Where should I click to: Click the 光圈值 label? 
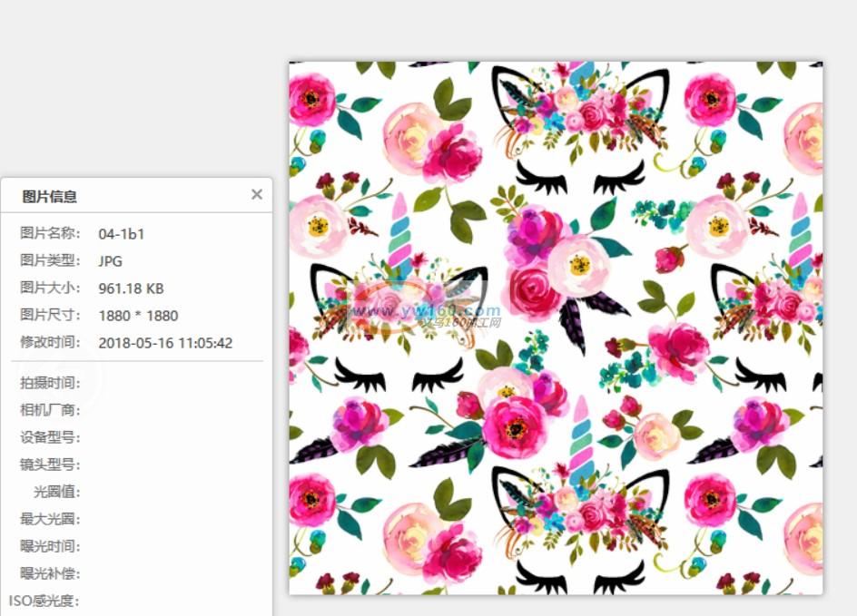57,492
